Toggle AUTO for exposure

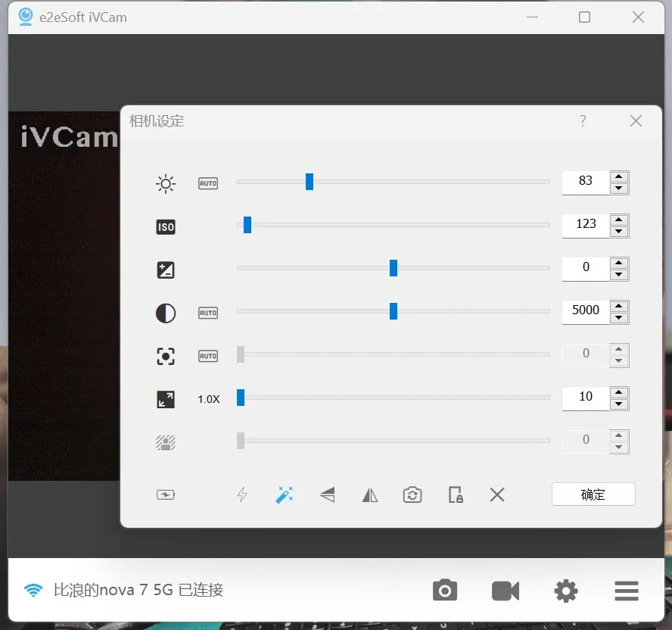[208, 183]
